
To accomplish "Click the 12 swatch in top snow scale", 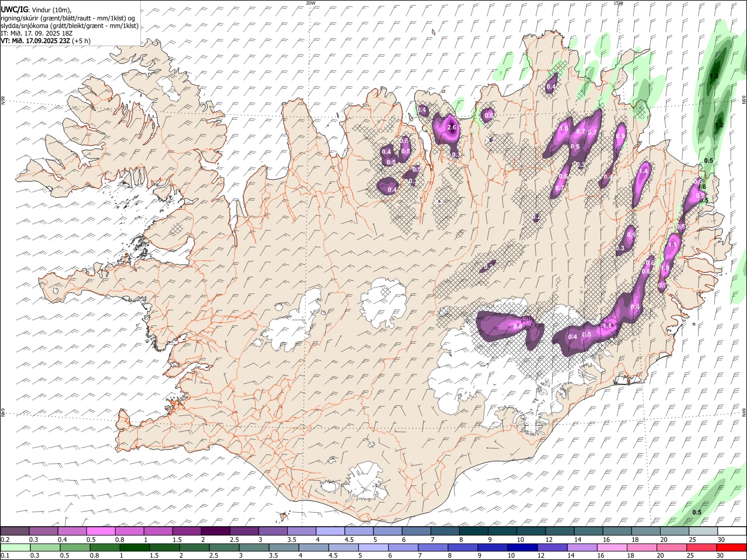I will (559, 531).
